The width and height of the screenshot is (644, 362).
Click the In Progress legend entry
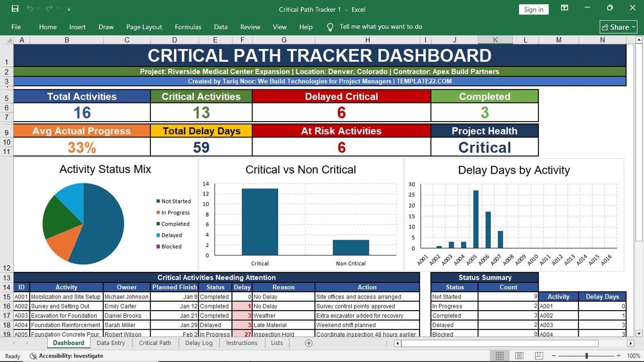pos(173,212)
